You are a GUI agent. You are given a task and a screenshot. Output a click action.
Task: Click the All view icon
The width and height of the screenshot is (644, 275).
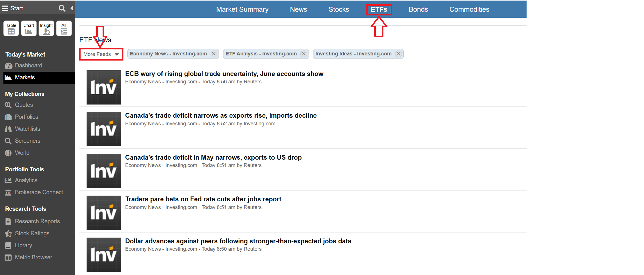click(64, 28)
